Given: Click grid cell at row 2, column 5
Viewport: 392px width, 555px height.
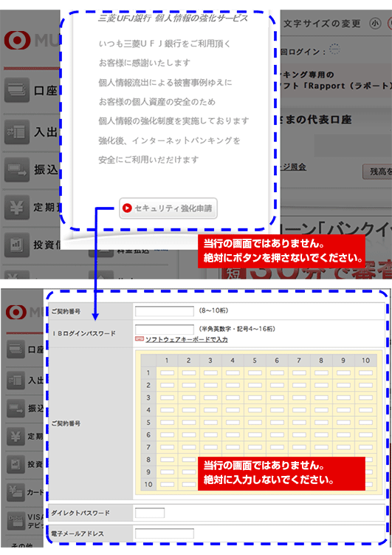Looking at the screenshot, I should (255, 385).
